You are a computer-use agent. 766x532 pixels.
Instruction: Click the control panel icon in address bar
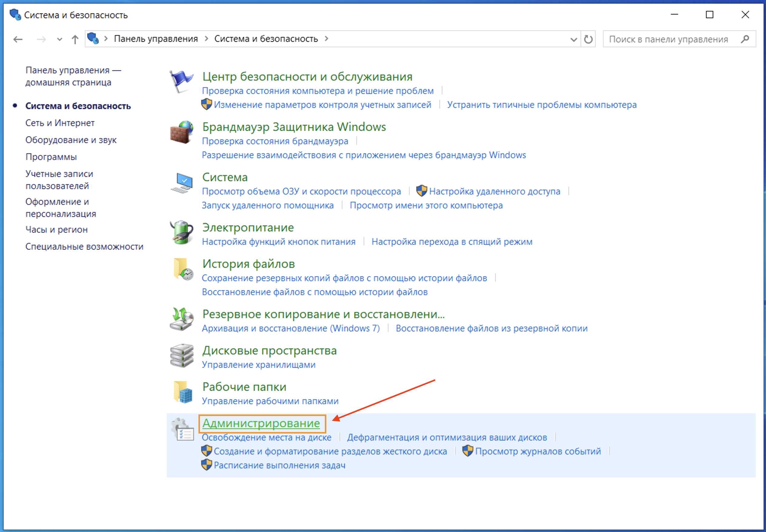[x=93, y=39]
